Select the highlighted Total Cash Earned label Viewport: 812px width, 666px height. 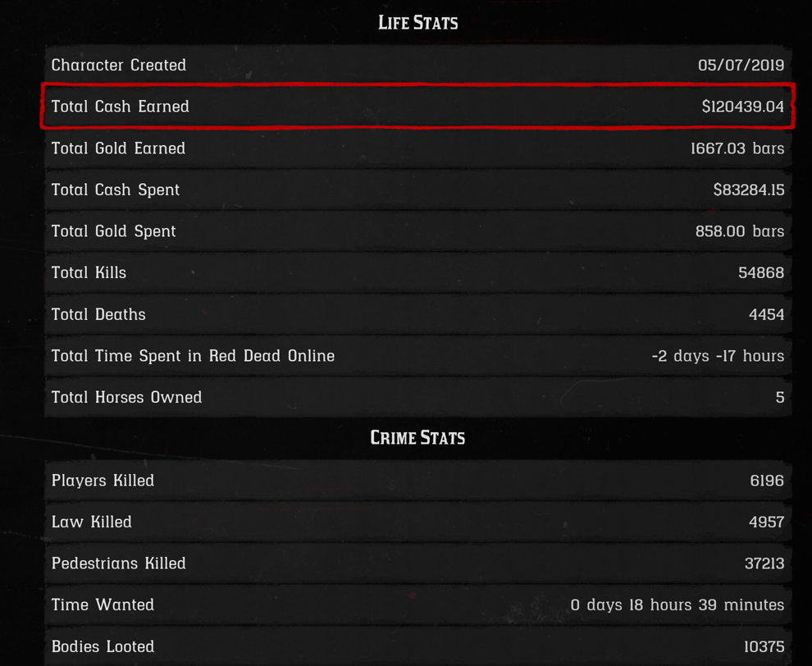pyautogui.click(x=121, y=107)
